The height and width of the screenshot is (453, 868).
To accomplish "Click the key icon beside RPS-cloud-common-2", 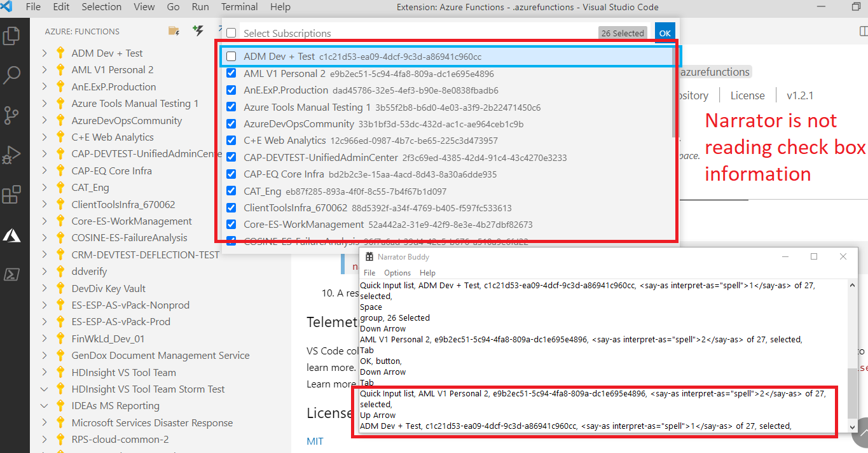I will tap(60, 440).
